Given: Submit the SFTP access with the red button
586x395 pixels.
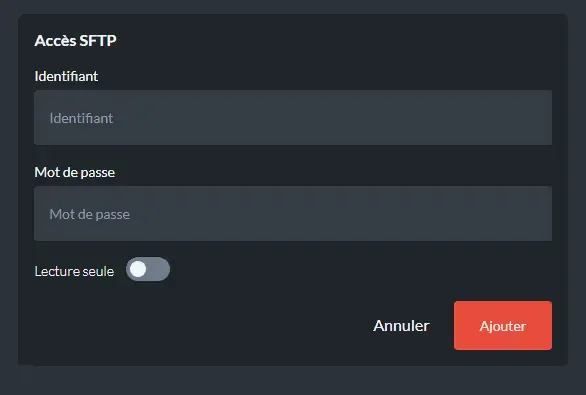Looking at the screenshot, I should pyautogui.click(x=503, y=325).
